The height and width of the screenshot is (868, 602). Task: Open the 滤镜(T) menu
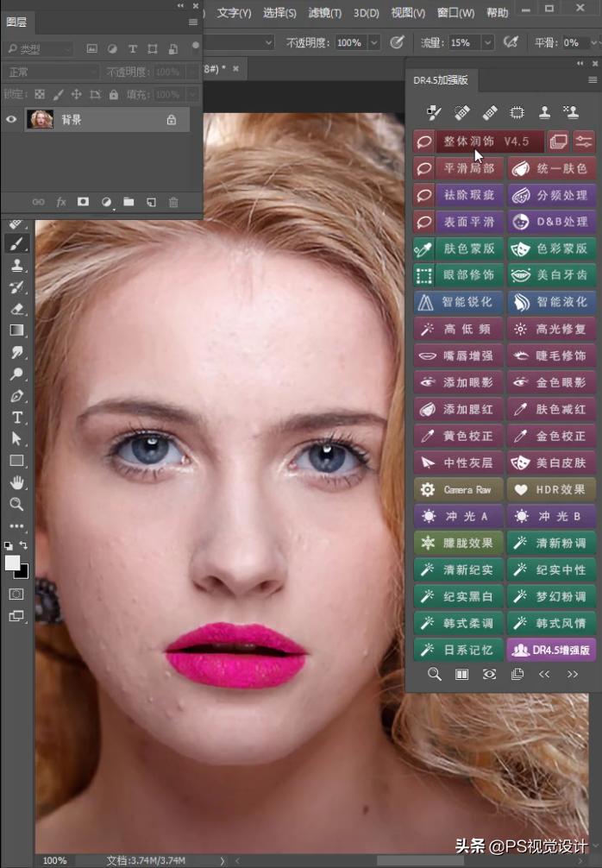324,13
